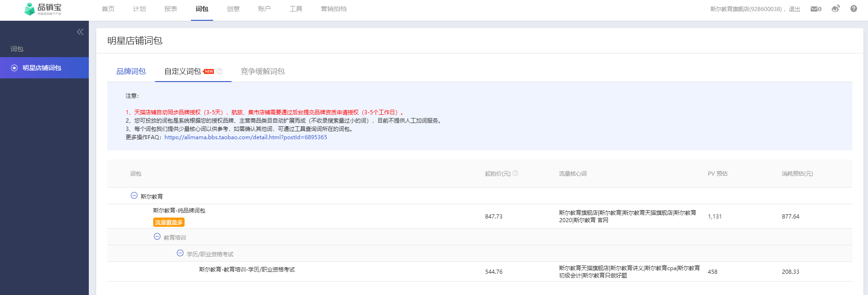
Task: Click core words starting 斯尔教育天猫旗舰店|斯尔教育讲义
Action: tap(630, 272)
